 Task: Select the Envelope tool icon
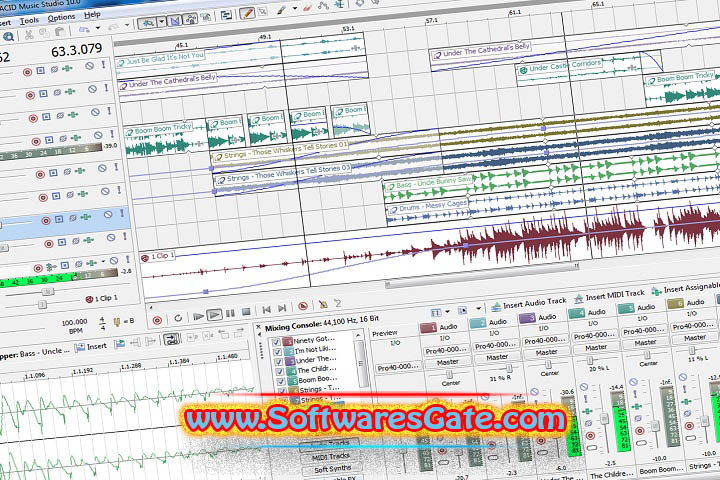[323, 6]
